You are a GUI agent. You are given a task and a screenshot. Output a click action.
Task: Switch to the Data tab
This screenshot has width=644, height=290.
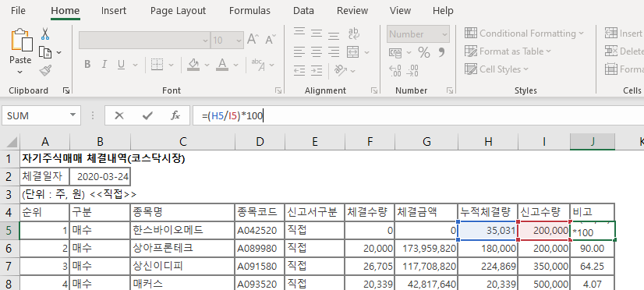click(303, 11)
